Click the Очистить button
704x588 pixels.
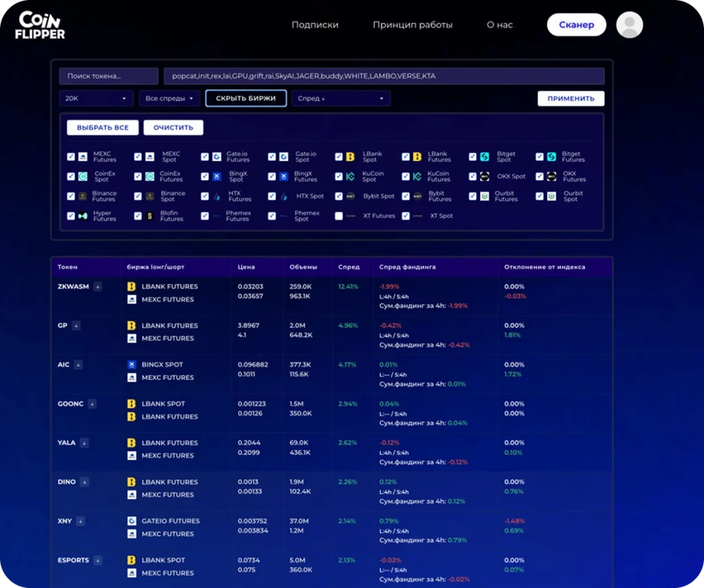(173, 127)
